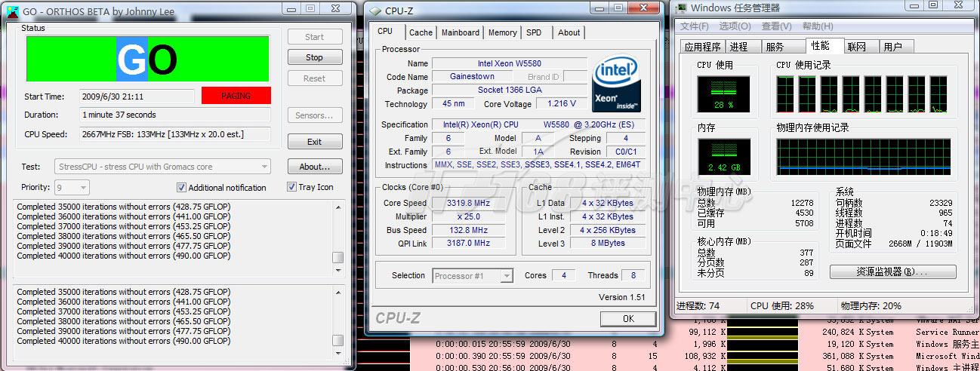Click the 物理内存: 20% status bar entry
The width and height of the screenshot is (980, 371).
point(871,305)
